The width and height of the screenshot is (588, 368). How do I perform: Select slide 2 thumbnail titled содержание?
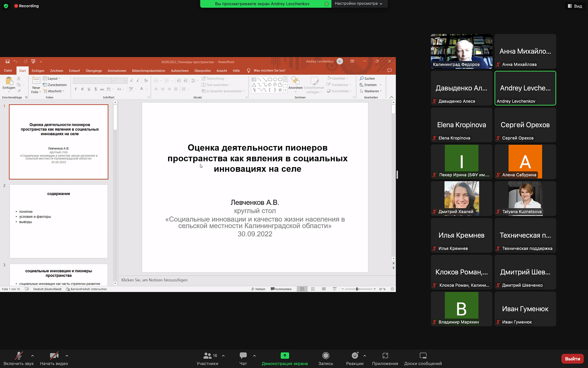tap(58, 221)
